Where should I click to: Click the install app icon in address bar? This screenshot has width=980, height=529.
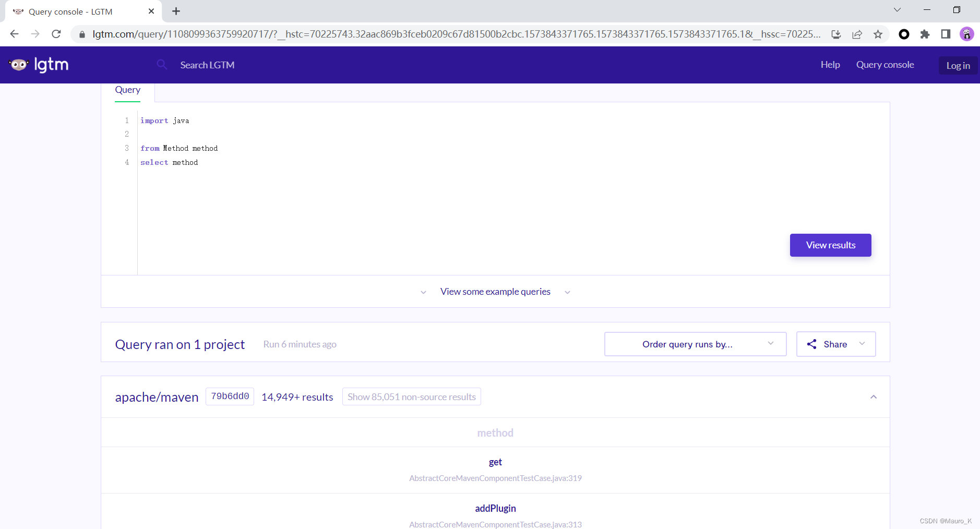[x=836, y=34]
